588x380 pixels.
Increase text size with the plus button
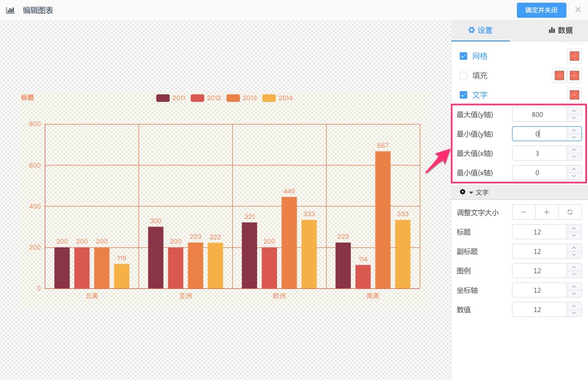click(547, 212)
